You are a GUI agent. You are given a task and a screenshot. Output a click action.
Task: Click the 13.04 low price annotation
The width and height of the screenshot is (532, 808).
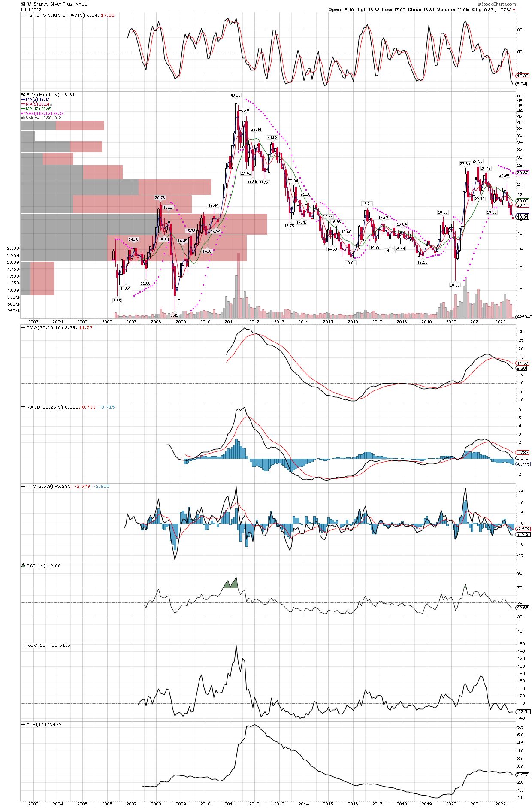coord(351,263)
